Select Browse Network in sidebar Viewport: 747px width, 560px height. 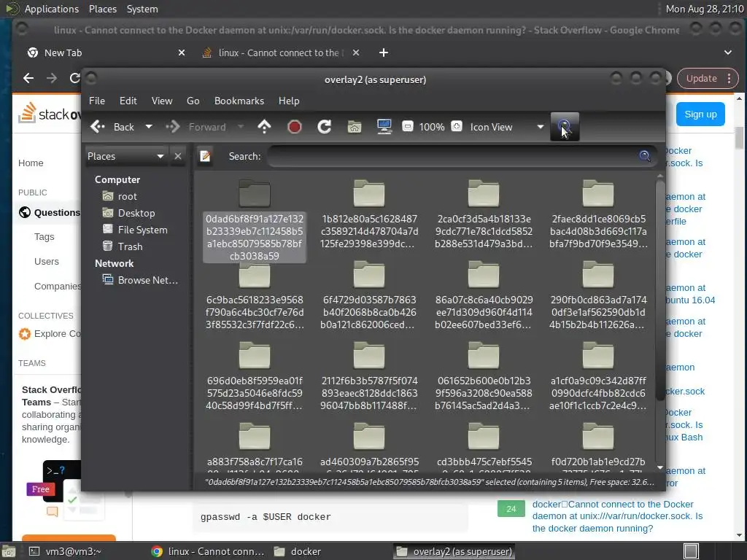tap(140, 280)
